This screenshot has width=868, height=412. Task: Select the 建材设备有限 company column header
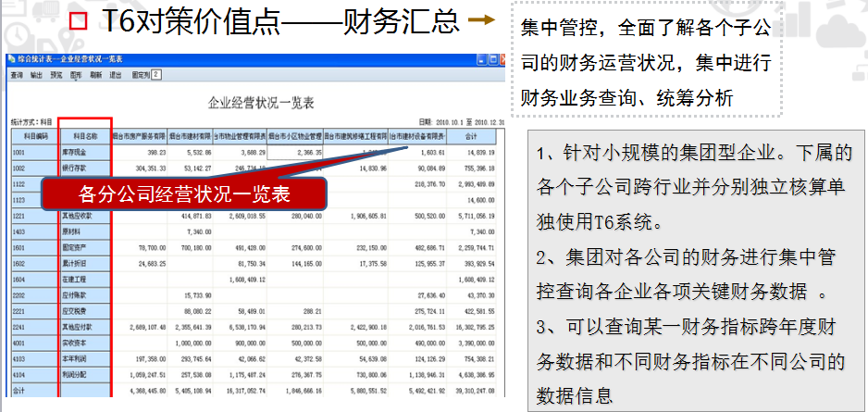pyautogui.click(x=417, y=136)
